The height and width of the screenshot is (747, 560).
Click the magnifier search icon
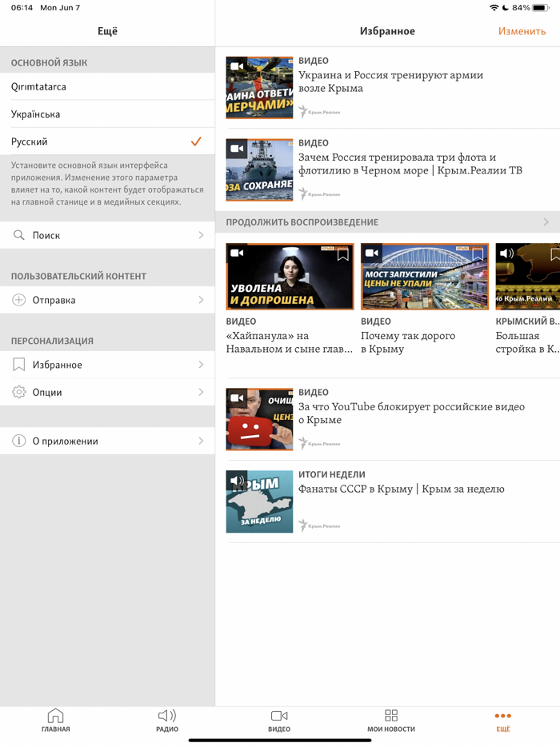pyautogui.click(x=18, y=235)
